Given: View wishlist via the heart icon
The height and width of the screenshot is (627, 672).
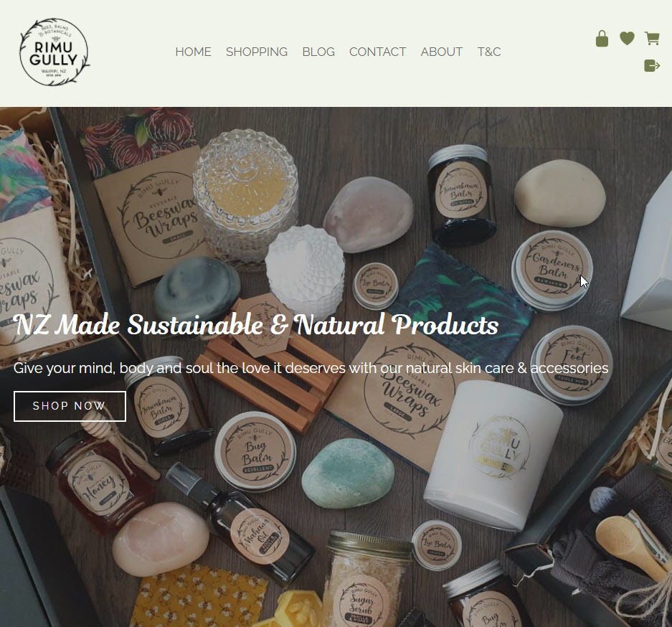Looking at the screenshot, I should (627, 39).
